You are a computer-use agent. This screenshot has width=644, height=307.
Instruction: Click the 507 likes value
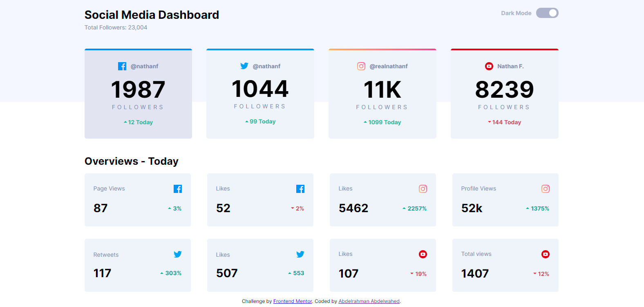227,273
